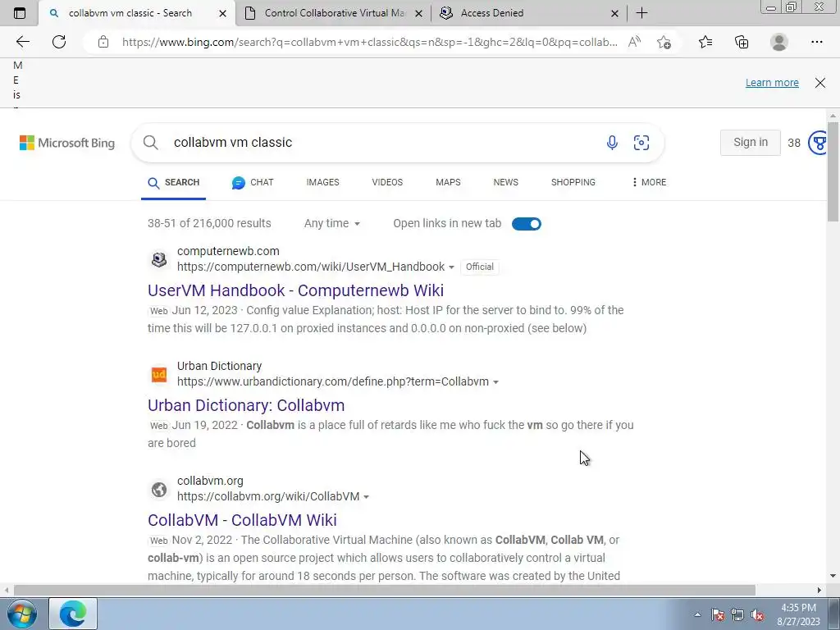Viewport: 840px width, 630px height.
Task: Open the browser profile avatar
Action: 779,42
